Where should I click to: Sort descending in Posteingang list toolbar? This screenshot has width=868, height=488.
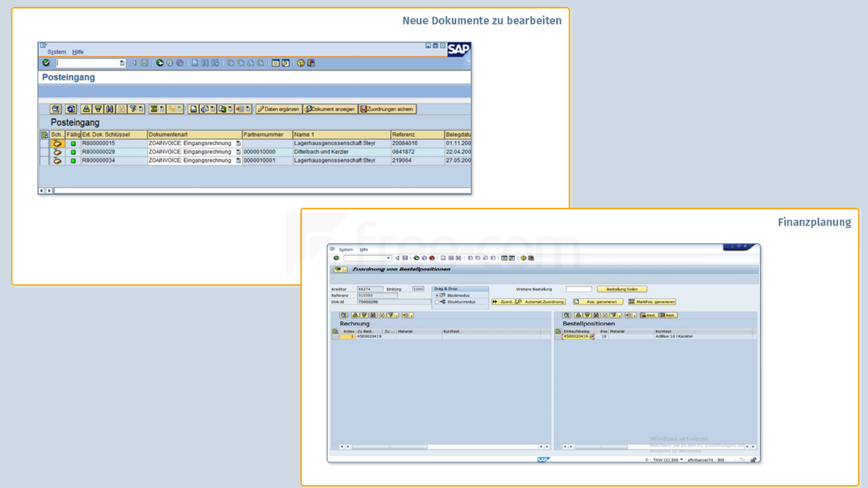(98, 109)
